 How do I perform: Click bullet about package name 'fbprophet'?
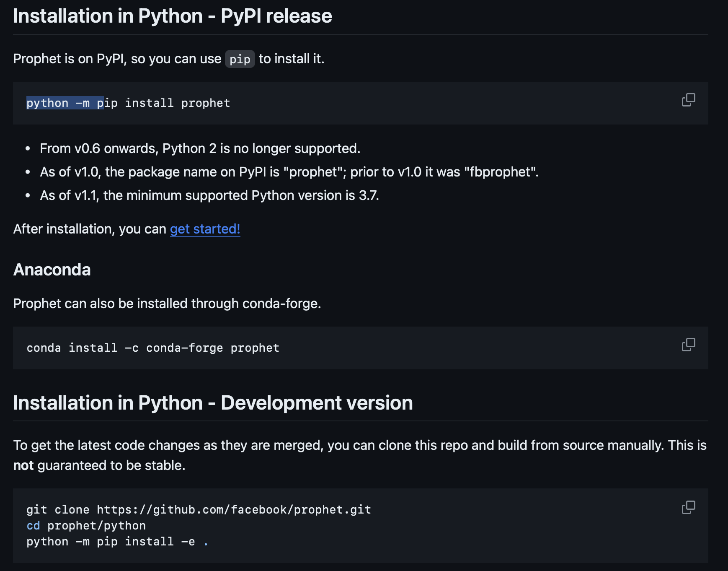click(x=289, y=172)
